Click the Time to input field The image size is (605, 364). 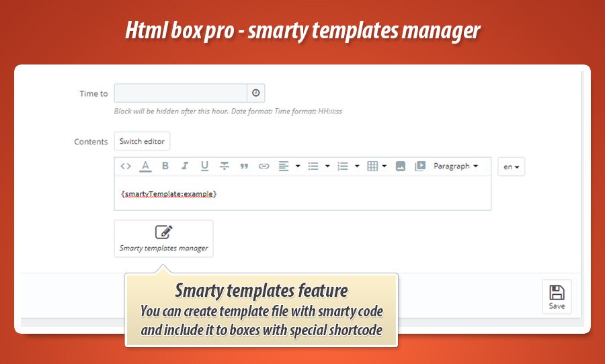click(181, 93)
